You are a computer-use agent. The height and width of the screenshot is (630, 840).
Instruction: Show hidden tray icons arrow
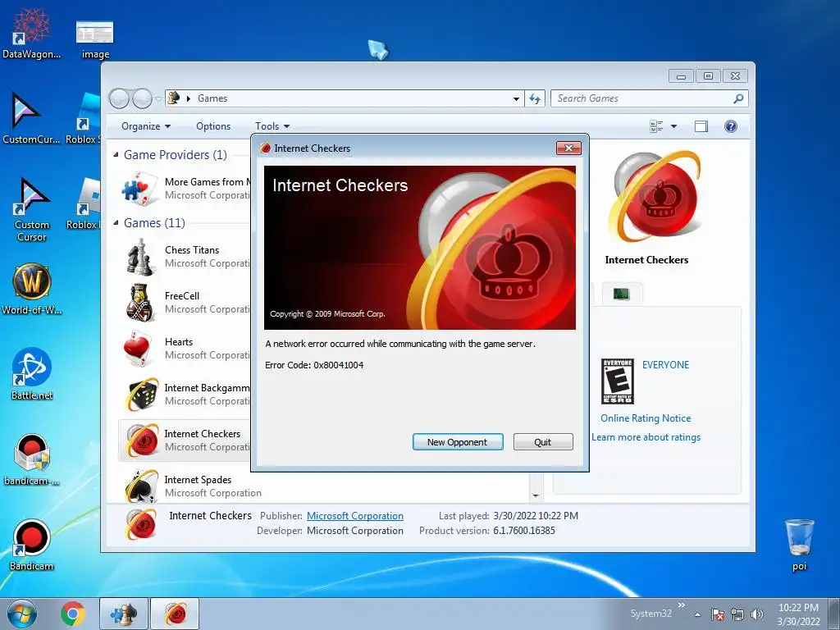697,614
